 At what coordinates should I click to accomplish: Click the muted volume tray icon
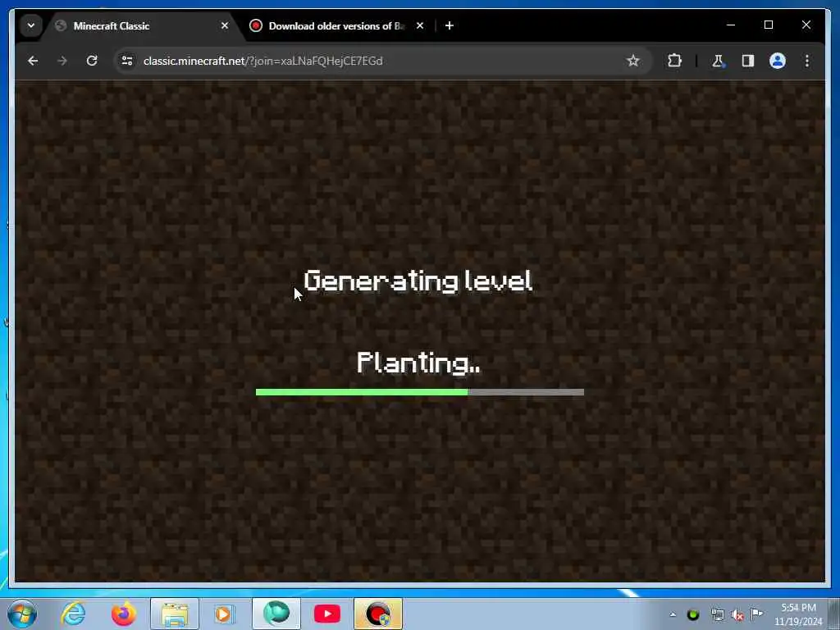[x=737, y=615]
